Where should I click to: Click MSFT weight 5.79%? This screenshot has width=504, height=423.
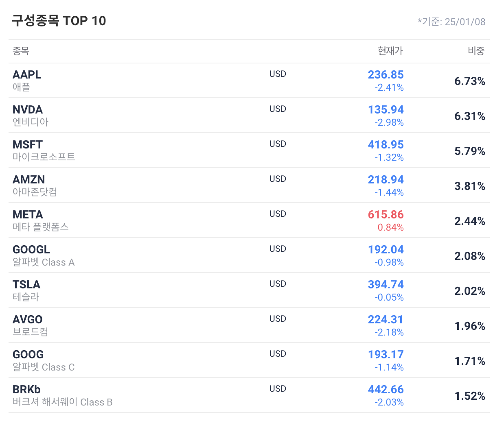tap(470, 151)
